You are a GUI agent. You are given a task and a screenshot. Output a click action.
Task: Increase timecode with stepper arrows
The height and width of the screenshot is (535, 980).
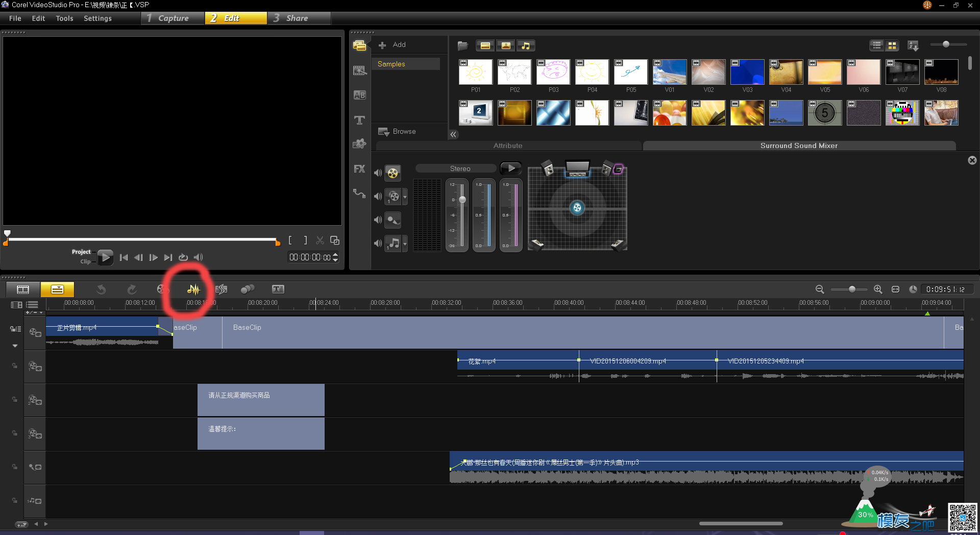pyautogui.click(x=335, y=255)
